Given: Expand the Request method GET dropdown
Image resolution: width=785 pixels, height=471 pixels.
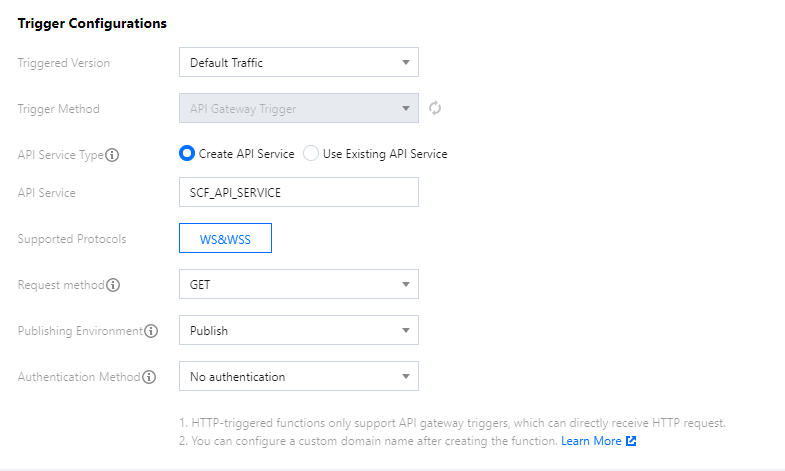Looking at the screenshot, I should pyautogui.click(x=297, y=285).
